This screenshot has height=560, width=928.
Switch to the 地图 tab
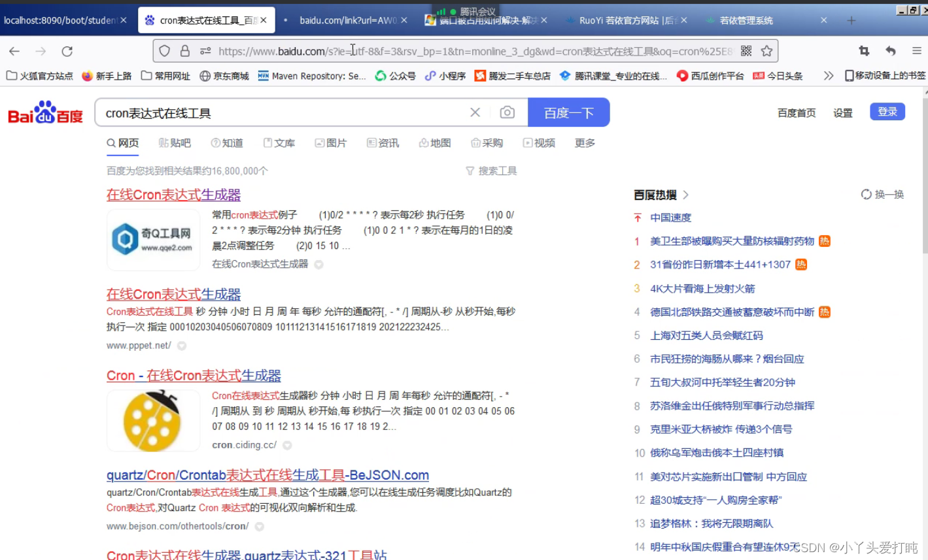[435, 143]
